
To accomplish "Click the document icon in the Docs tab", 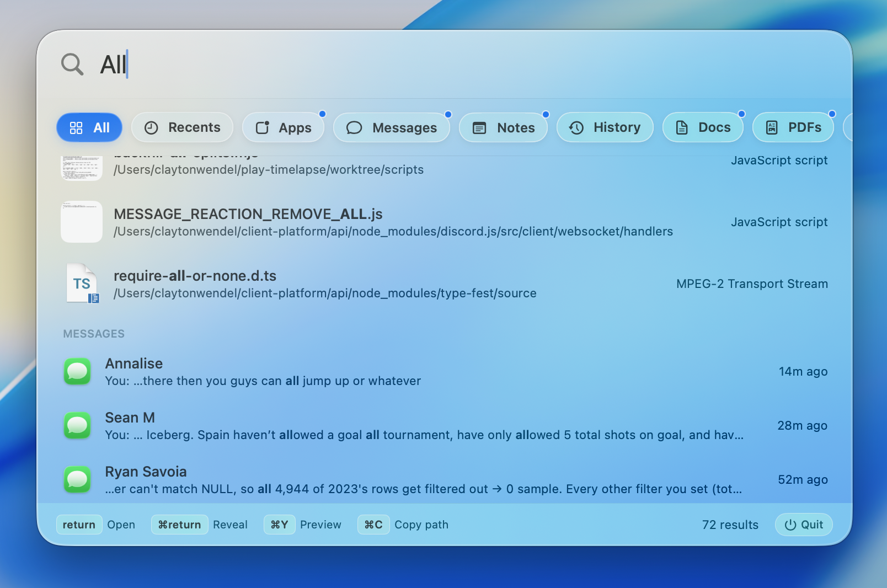I will coord(682,128).
